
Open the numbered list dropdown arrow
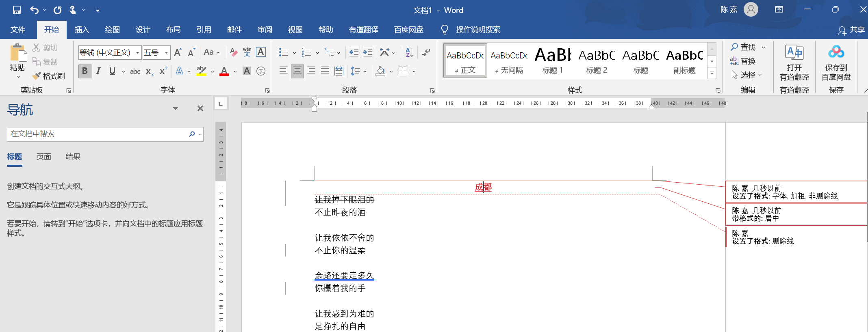317,53
